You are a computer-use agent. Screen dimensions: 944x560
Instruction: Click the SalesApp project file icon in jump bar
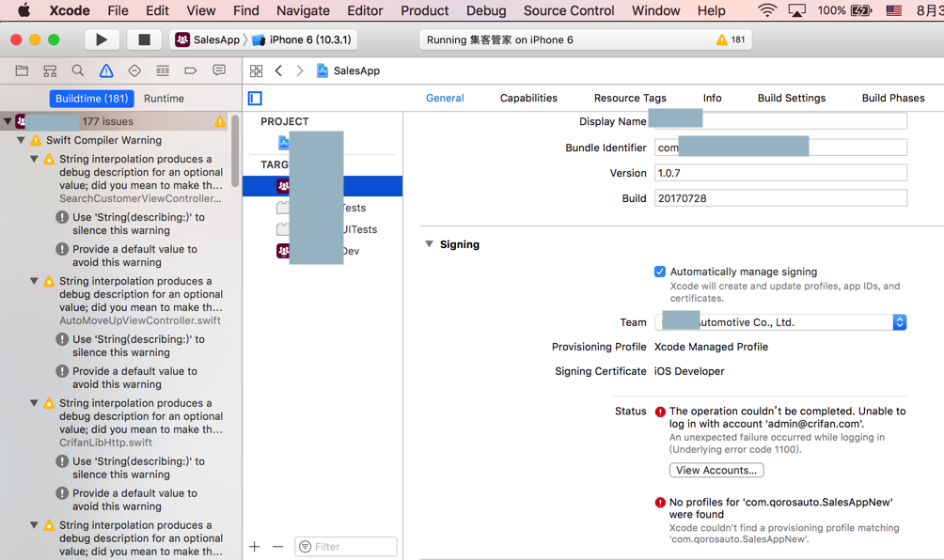[x=323, y=70]
